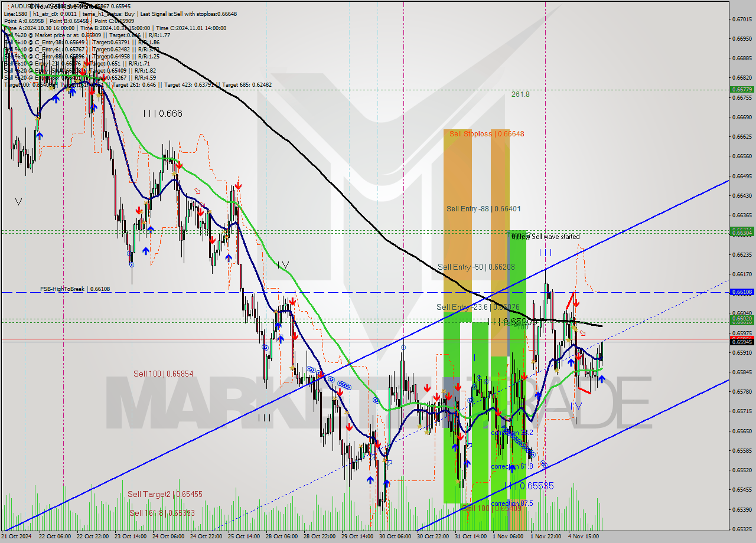Click the 0.66625 price axis label
The image size is (756, 543).
[742, 136]
